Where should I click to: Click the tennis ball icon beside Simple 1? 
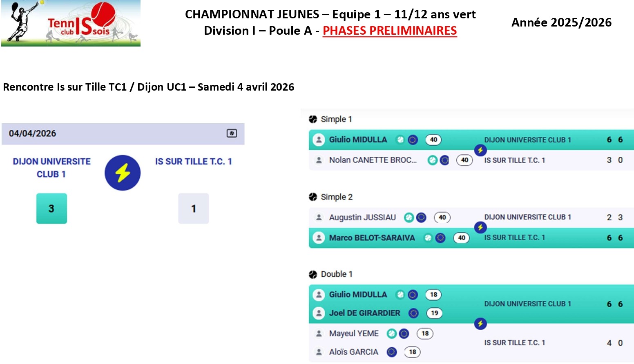313,119
